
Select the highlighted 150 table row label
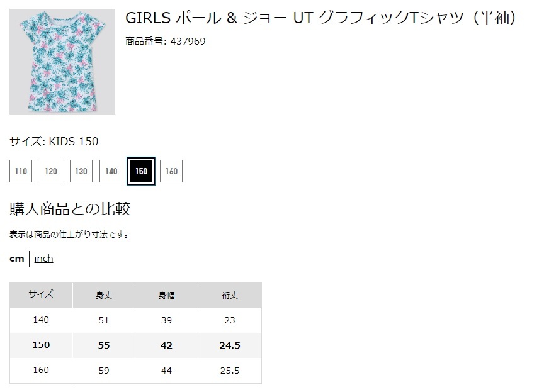click(x=41, y=345)
